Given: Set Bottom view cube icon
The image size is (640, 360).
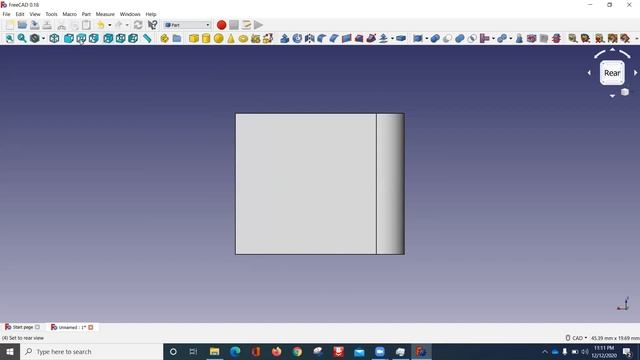Looking at the screenshot, I should point(120,38).
